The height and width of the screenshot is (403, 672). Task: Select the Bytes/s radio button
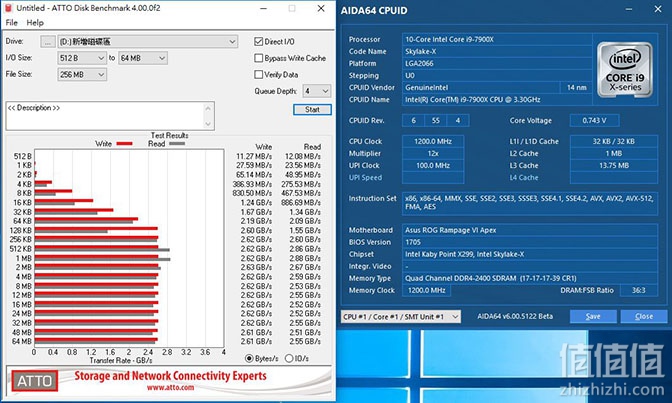[249, 358]
